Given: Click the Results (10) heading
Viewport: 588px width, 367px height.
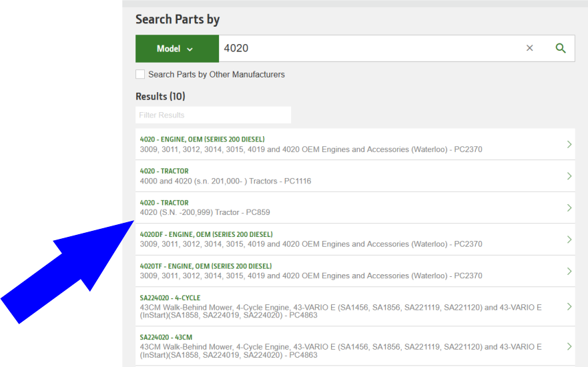Looking at the screenshot, I should (160, 96).
